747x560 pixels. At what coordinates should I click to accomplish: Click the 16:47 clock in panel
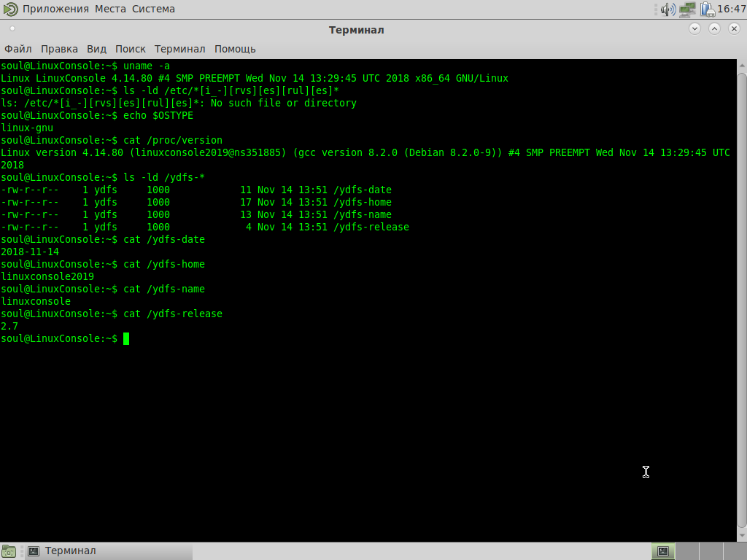pyautogui.click(x=731, y=9)
